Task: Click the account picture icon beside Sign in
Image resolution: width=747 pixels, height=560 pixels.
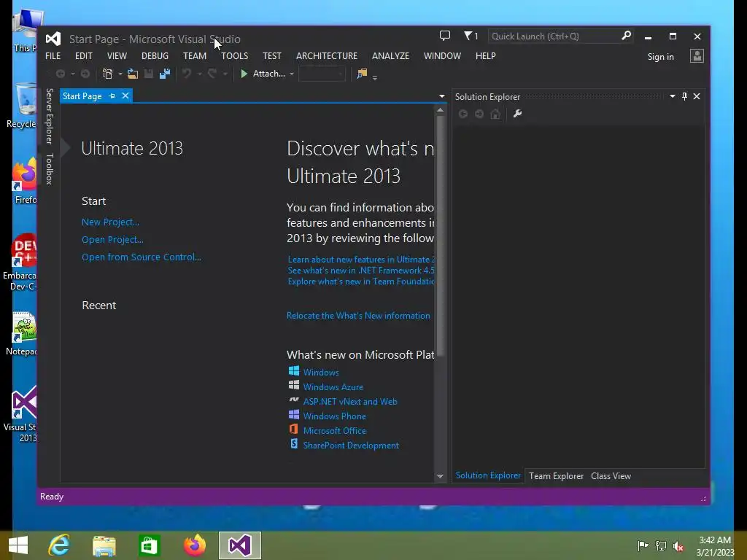Action: [697, 56]
